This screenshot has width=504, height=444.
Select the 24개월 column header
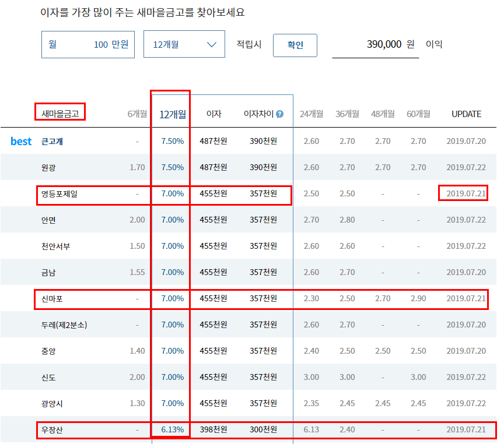311,114
